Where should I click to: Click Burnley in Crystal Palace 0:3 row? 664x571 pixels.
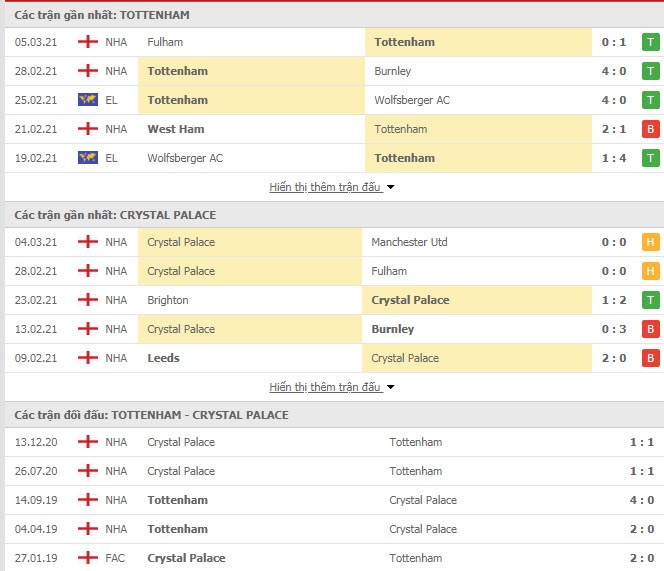[393, 329]
